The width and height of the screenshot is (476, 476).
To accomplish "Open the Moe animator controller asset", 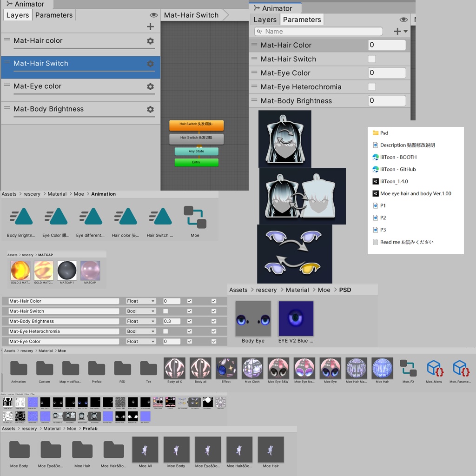I will [194, 216].
